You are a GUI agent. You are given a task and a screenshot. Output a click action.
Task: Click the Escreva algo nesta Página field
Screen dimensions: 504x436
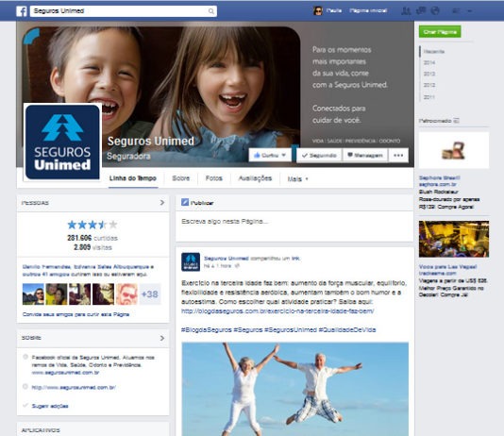(x=294, y=226)
